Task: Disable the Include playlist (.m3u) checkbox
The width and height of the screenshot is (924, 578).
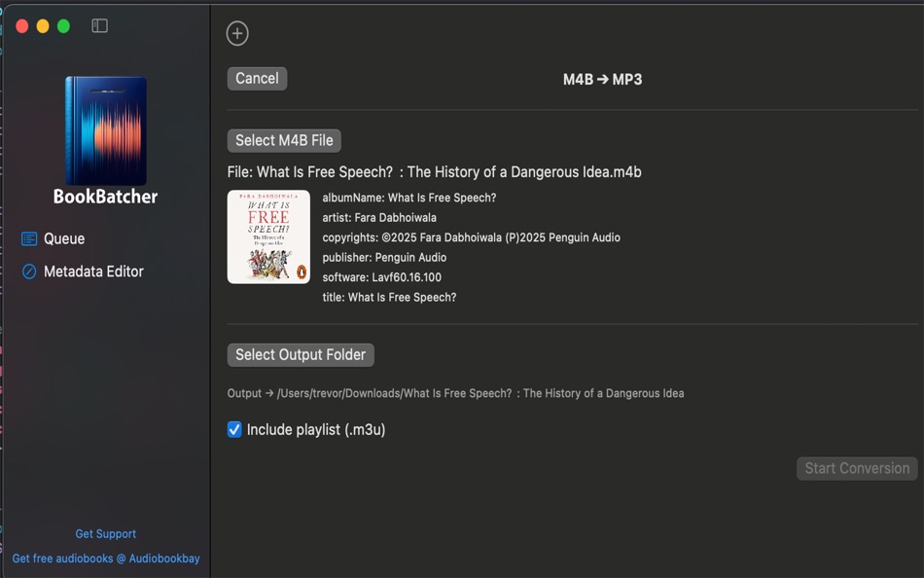Action: [233, 429]
